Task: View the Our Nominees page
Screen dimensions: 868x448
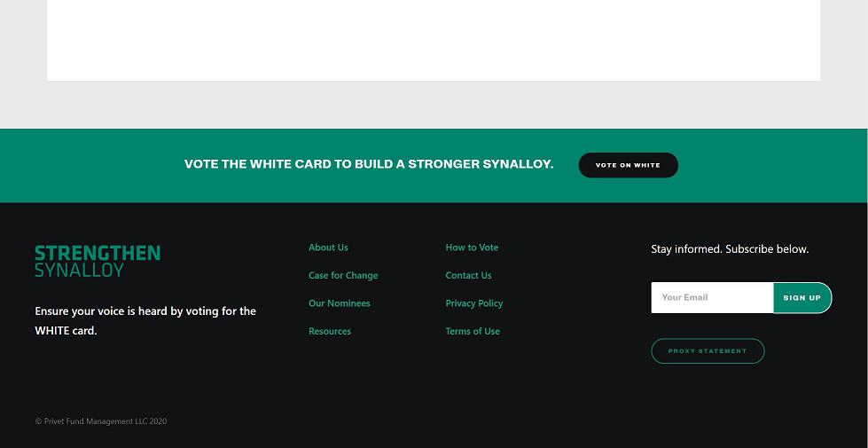Action: [340, 303]
